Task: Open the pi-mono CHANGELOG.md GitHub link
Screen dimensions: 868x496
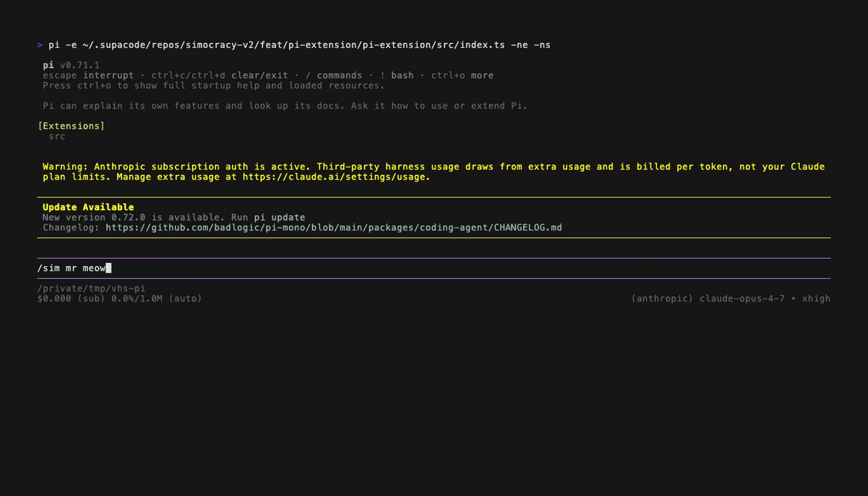Action: (x=334, y=228)
